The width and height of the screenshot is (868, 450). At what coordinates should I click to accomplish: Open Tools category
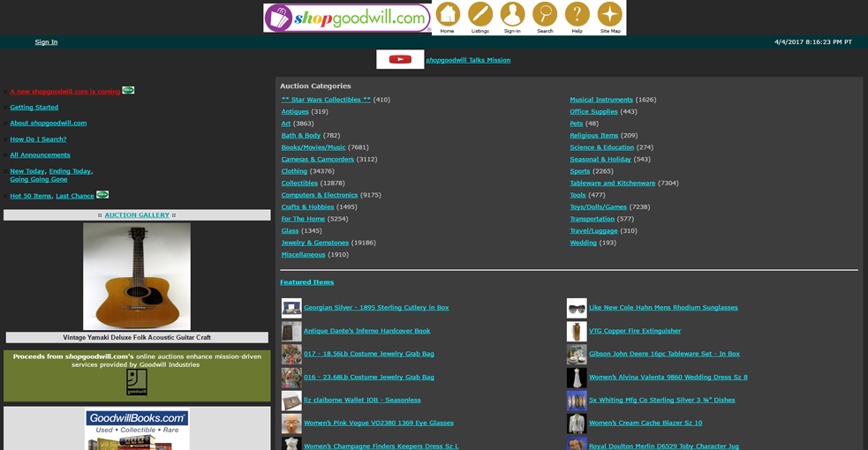click(x=577, y=195)
